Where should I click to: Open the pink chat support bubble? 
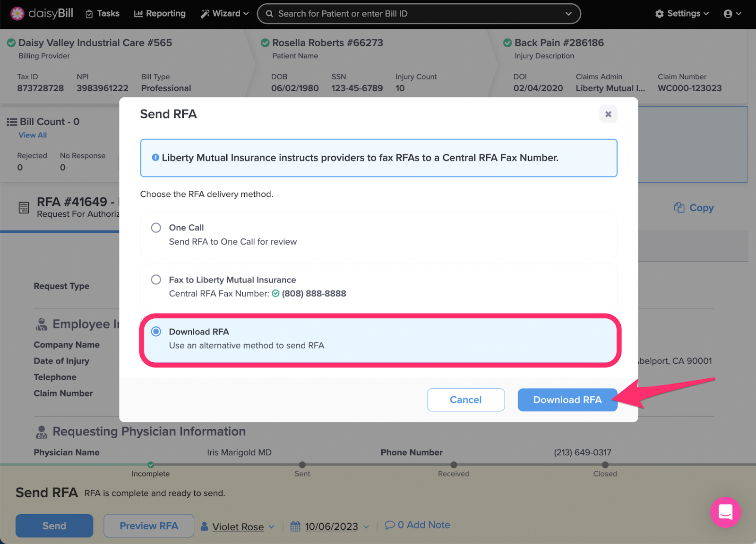(725, 512)
